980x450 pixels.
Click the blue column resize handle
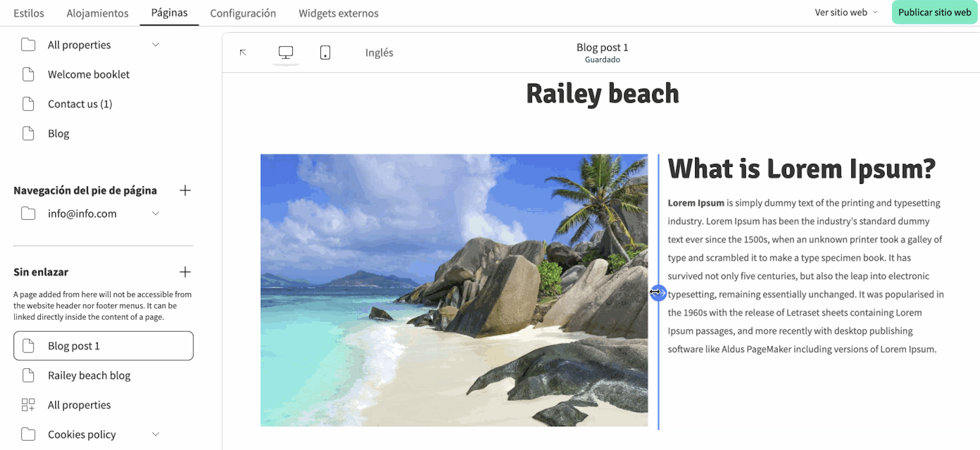pyautogui.click(x=658, y=293)
